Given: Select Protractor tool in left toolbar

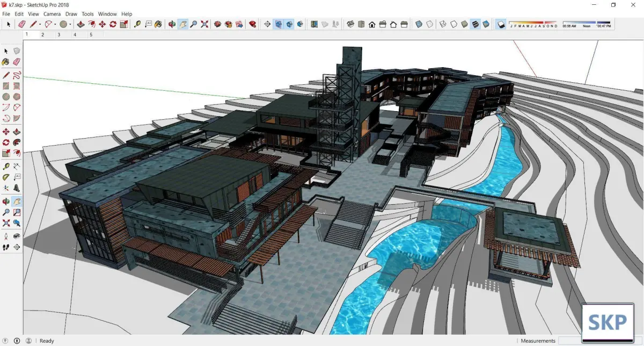Looking at the screenshot, I should coord(6,177).
